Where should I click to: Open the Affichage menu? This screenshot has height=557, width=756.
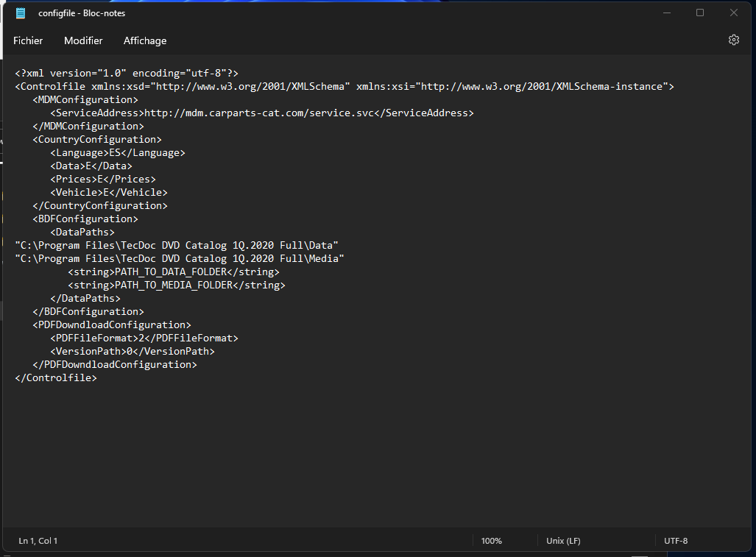click(x=145, y=41)
